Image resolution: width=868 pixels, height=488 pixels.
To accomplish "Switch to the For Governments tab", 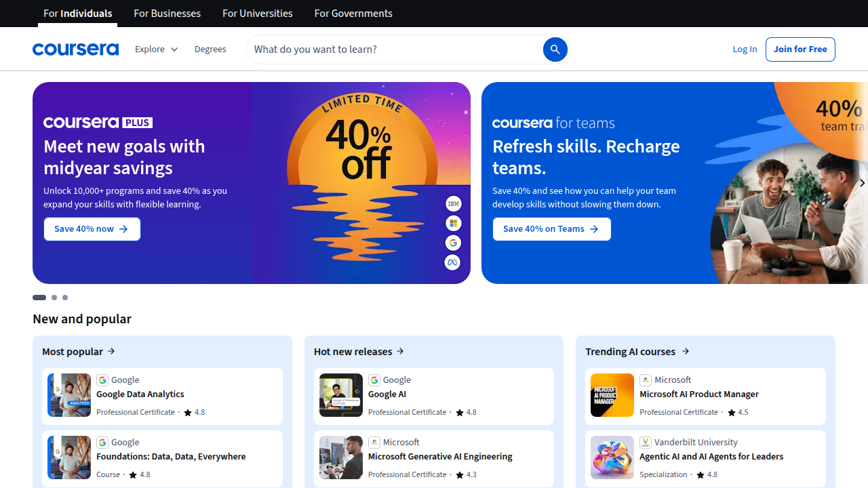I will [x=353, y=14].
